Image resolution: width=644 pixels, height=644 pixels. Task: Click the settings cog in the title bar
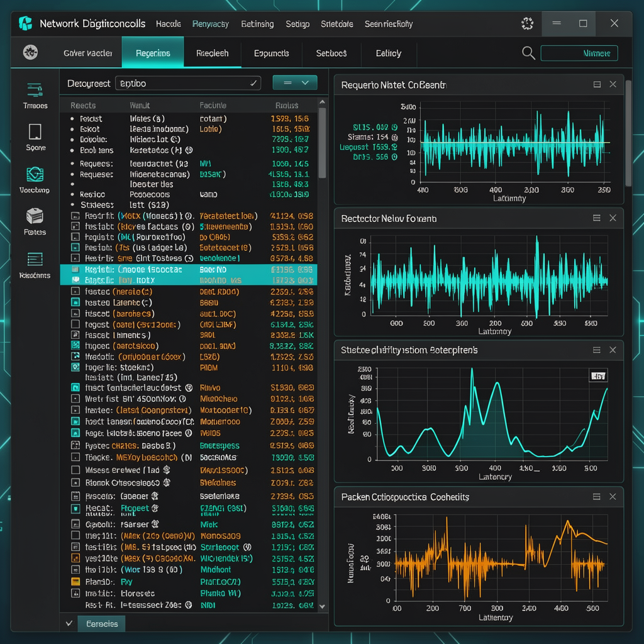(528, 23)
